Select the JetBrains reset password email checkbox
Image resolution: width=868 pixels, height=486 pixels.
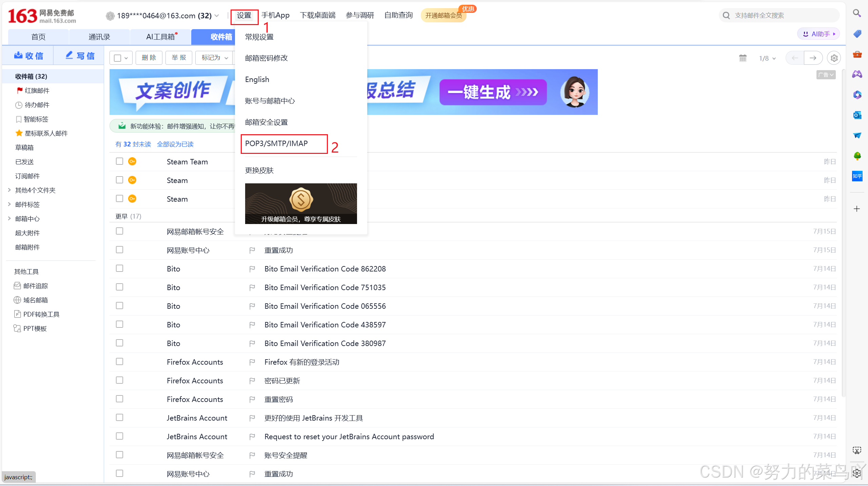119,436
